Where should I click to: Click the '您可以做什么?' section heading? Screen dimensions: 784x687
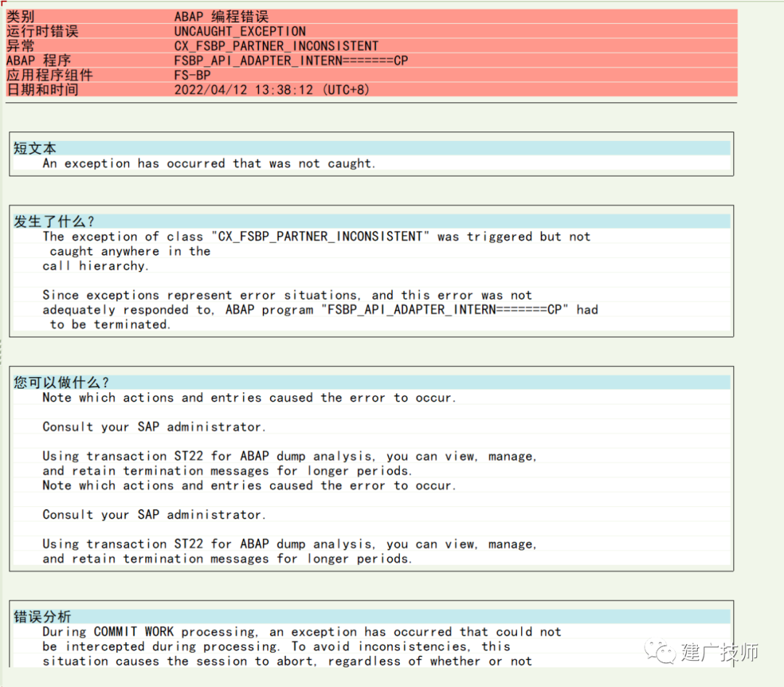click(61, 382)
